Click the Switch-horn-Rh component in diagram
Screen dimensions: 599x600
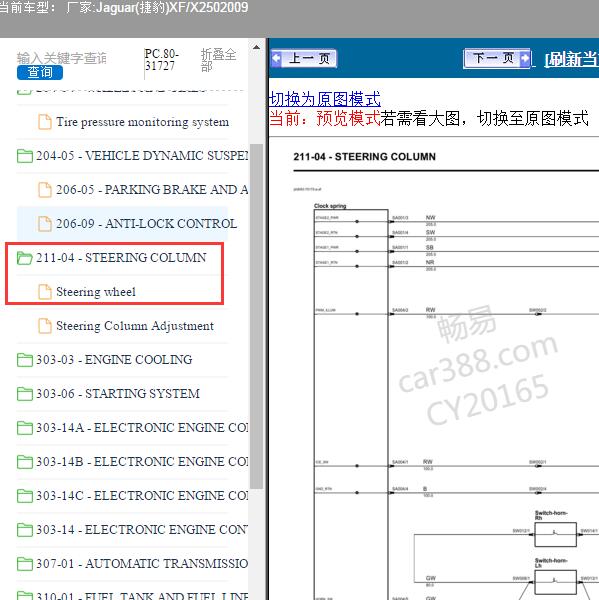[x=555, y=534]
